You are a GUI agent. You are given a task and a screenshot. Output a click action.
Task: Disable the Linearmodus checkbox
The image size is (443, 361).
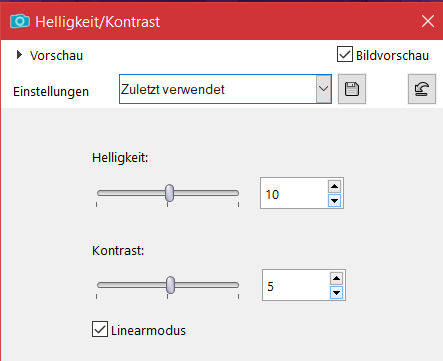(100, 329)
